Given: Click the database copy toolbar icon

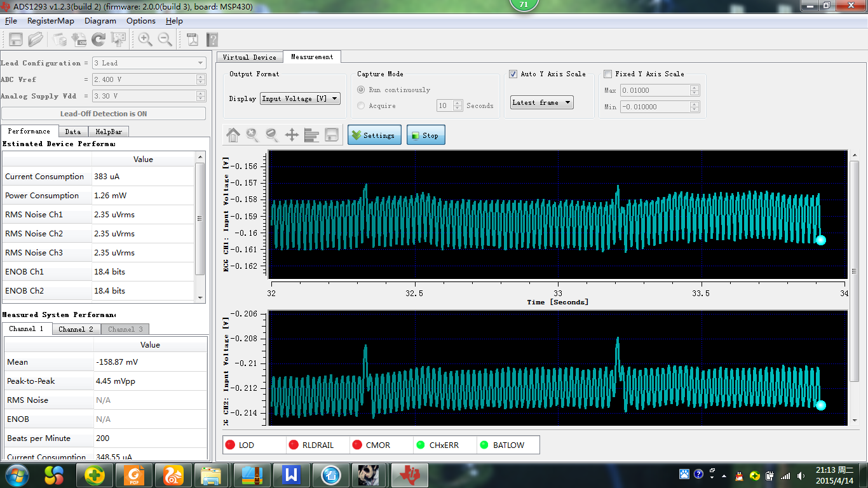Looking at the screenshot, I should pyautogui.click(x=59, y=39).
